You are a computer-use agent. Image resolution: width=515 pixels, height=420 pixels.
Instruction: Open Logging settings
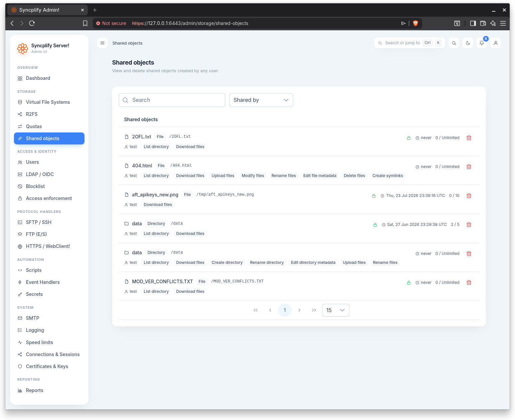(x=49, y=330)
